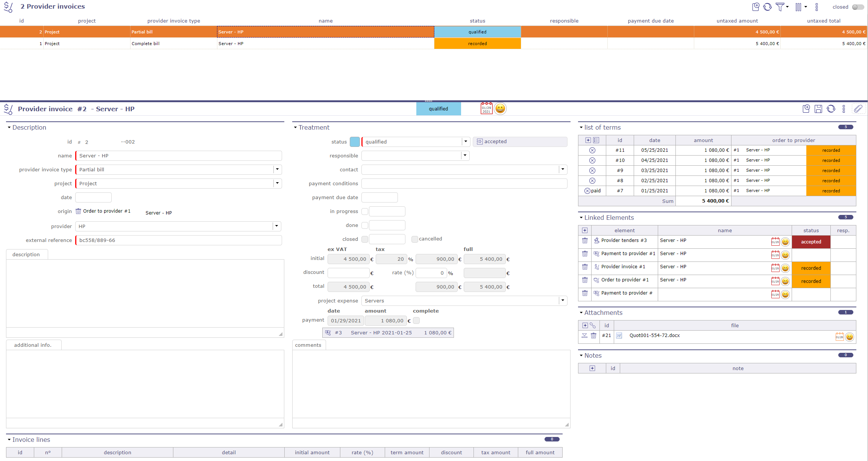Image resolution: width=868 pixels, height=461 pixels.
Task: Open the comments tab in Treatment
Action: [x=308, y=345]
